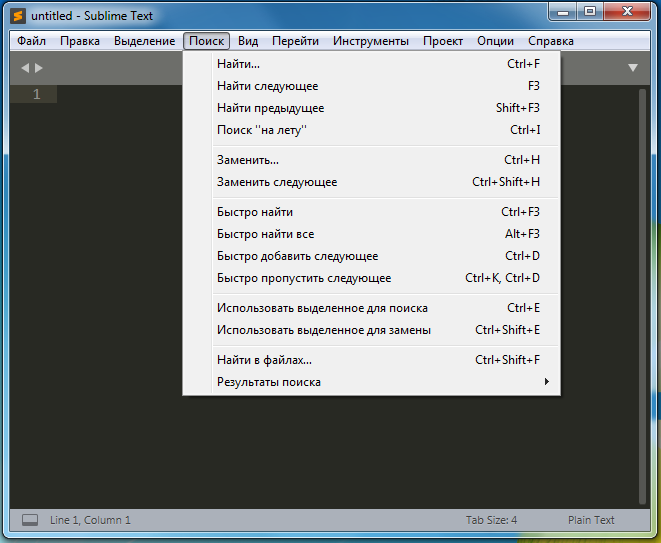This screenshot has height=543, width=661.
Task: Click line number 1 in the gutter
Action: coord(37,94)
